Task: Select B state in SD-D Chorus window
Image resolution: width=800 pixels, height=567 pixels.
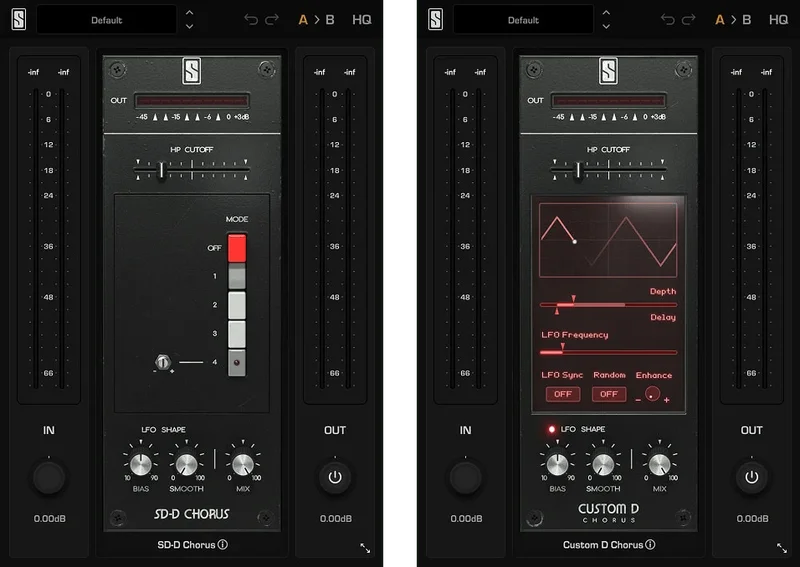Action: (x=330, y=20)
